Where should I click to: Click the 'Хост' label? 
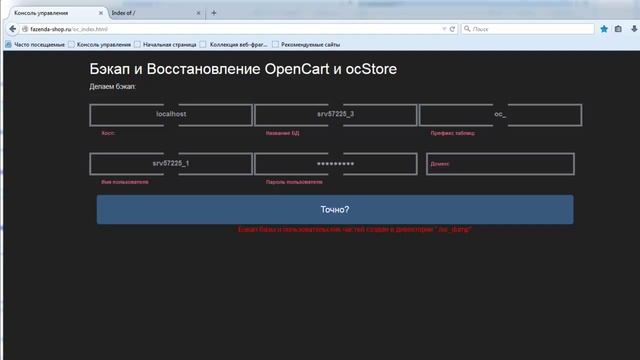click(108, 133)
